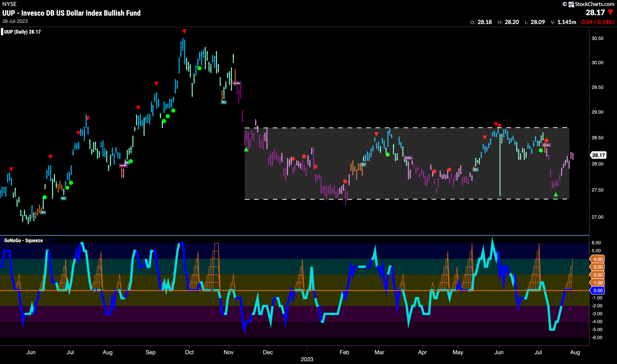This screenshot has width=617, height=364.
Task: Click the red triangle in late February 2023
Action: pyautogui.click(x=376, y=134)
